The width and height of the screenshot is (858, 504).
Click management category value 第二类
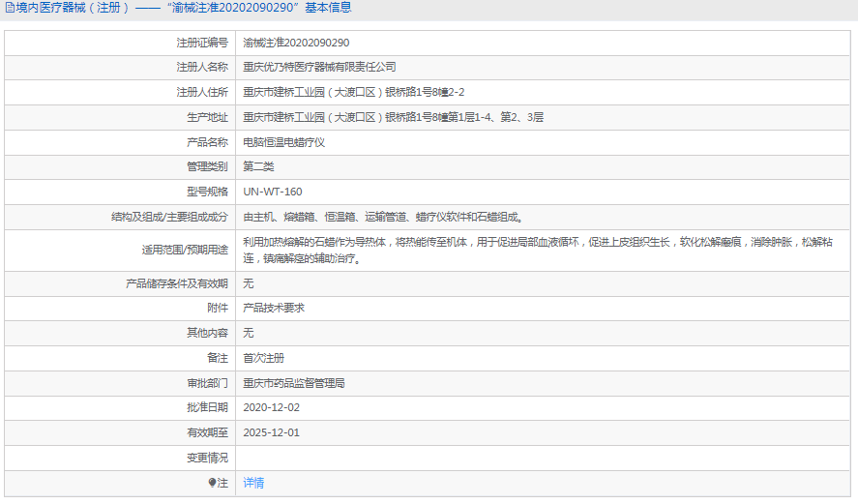click(258, 166)
